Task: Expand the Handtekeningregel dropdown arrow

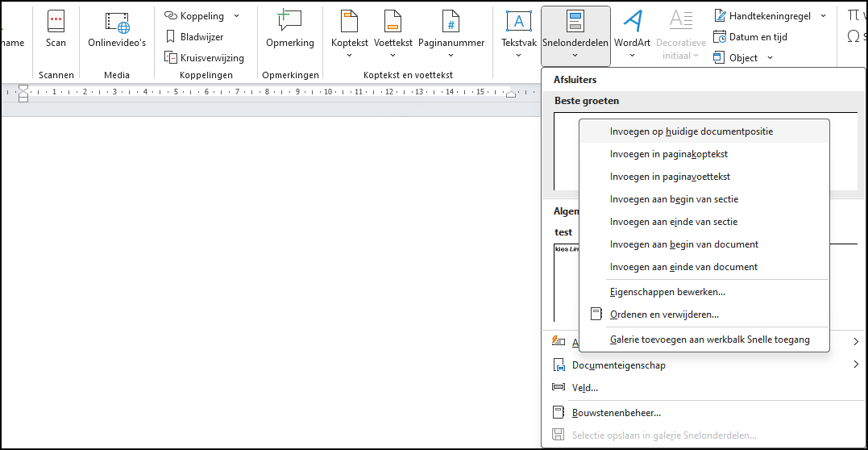Action: 823,15
